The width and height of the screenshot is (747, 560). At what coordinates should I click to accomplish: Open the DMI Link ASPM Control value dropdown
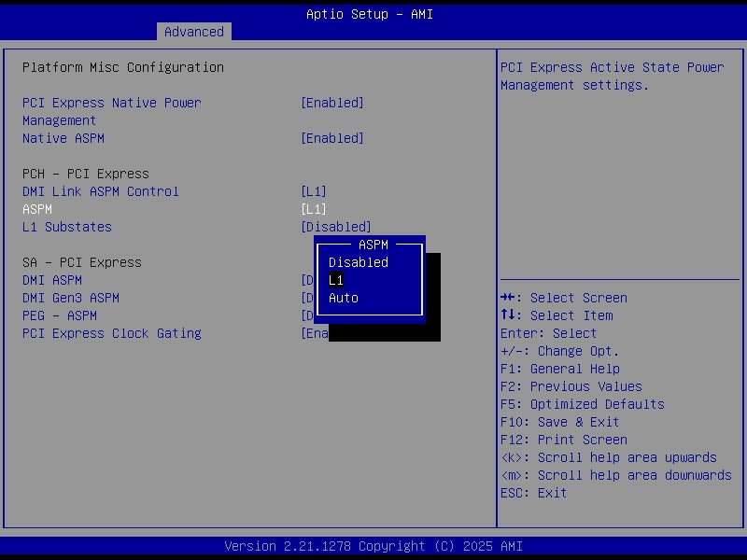[313, 191]
